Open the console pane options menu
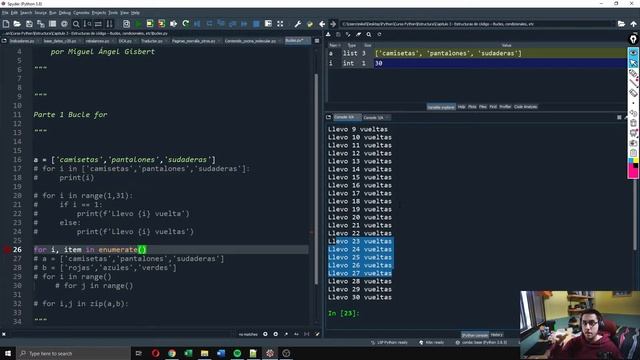This screenshot has height=360, width=640. (619, 117)
